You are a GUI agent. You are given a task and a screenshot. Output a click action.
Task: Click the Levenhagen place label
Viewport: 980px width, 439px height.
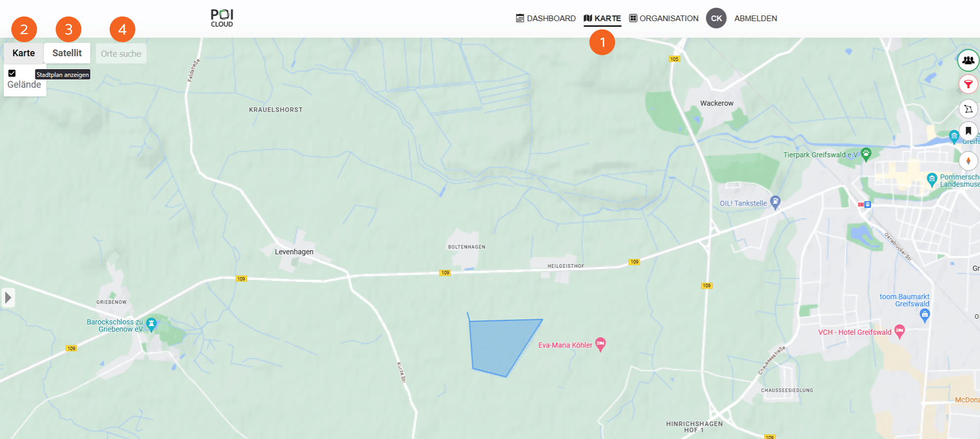click(294, 252)
